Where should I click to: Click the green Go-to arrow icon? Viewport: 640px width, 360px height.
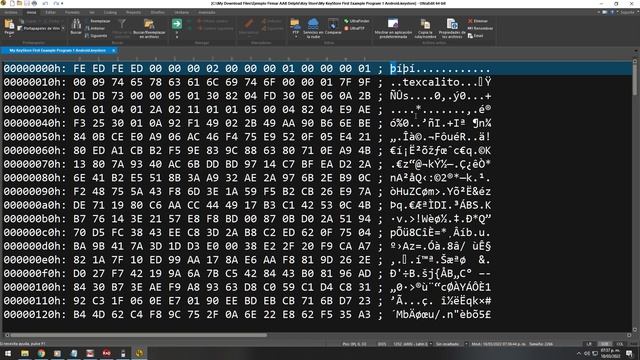click(177, 24)
